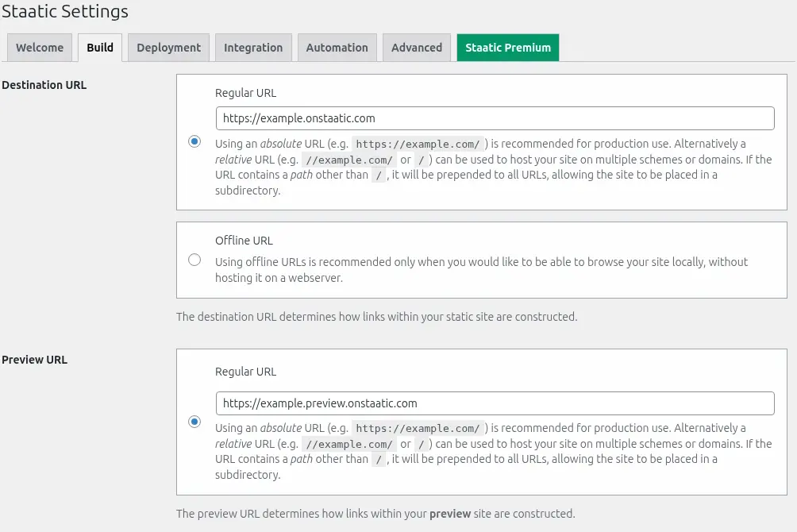Viewport: 797px width, 532px height.
Task: Focus the preview URL field example.preview.onstaatic.com
Action: pyautogui.click(x=495, y=403)
